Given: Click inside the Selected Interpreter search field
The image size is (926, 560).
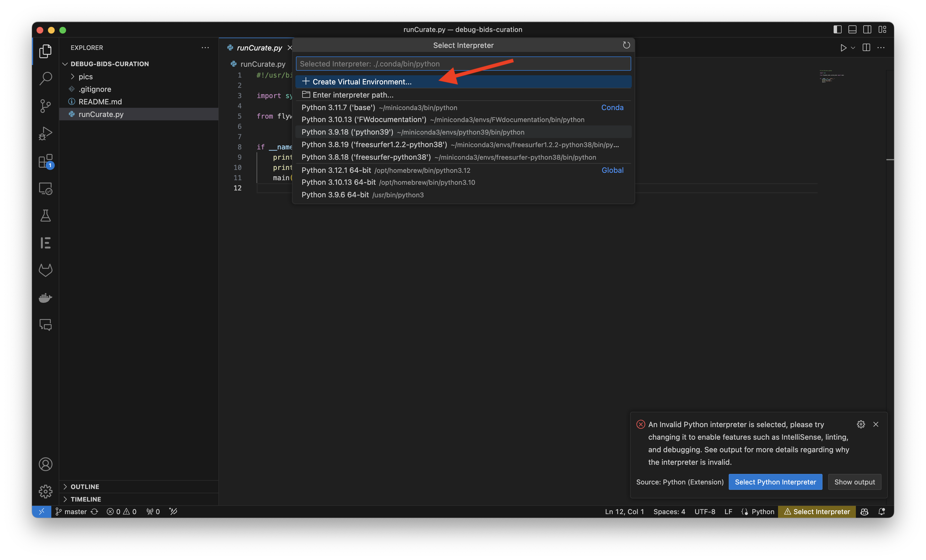Looking at the screenshot, I should 463,64.
